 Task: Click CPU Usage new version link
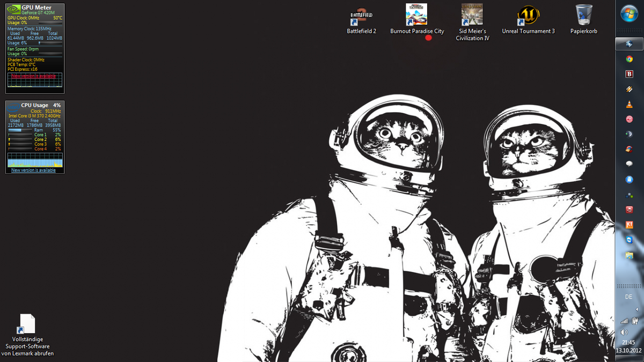coord(33,170)
